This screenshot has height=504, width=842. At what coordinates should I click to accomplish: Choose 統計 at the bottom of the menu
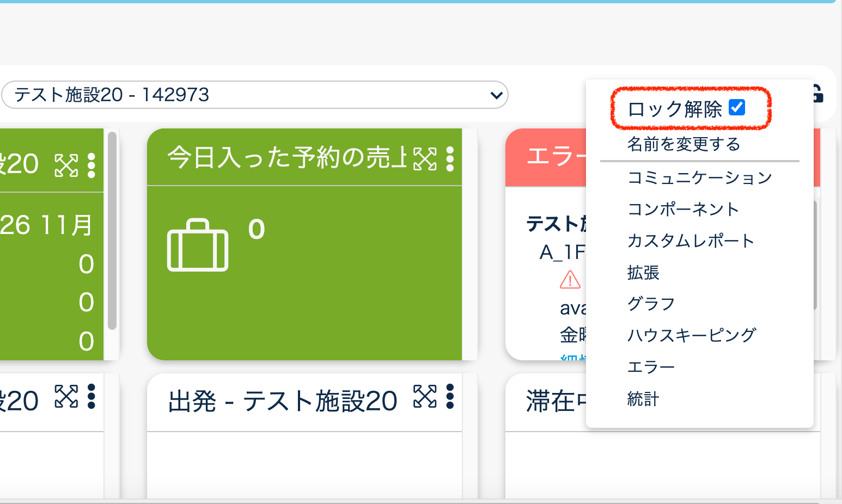coord(643,399)
